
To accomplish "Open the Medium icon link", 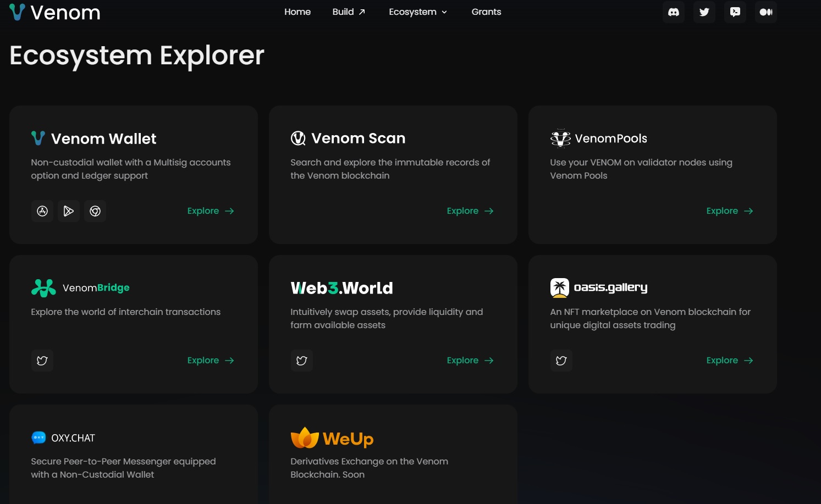I will (x=766, y=12).
